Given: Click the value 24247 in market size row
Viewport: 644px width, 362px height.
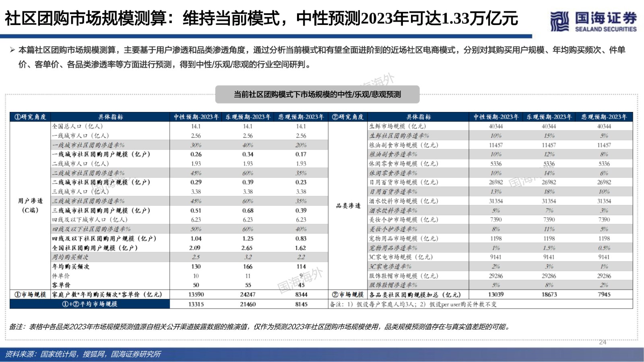Looking at the screenshot, I should point(248,294).
